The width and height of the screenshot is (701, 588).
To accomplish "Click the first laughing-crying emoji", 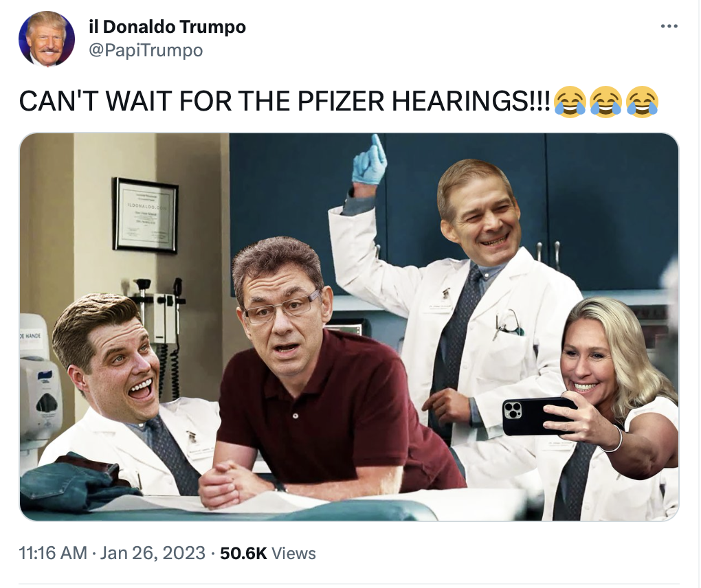I will (570, 102).
